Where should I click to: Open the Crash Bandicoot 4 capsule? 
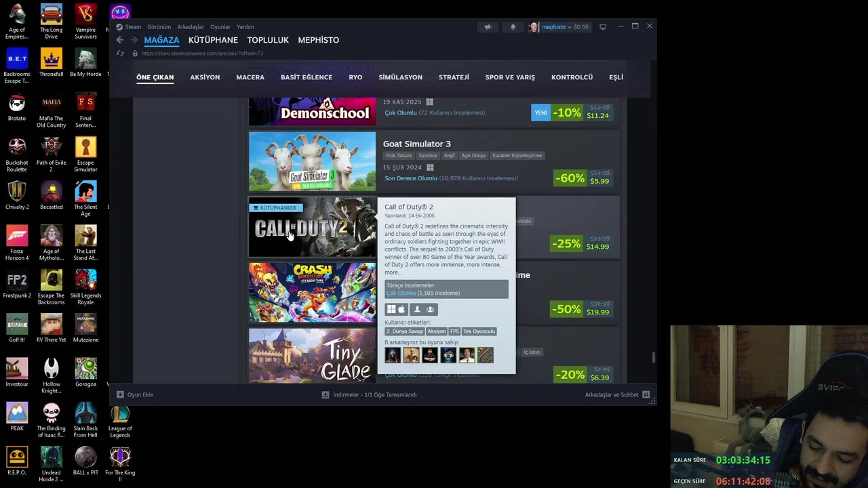(x=312, y=293)
